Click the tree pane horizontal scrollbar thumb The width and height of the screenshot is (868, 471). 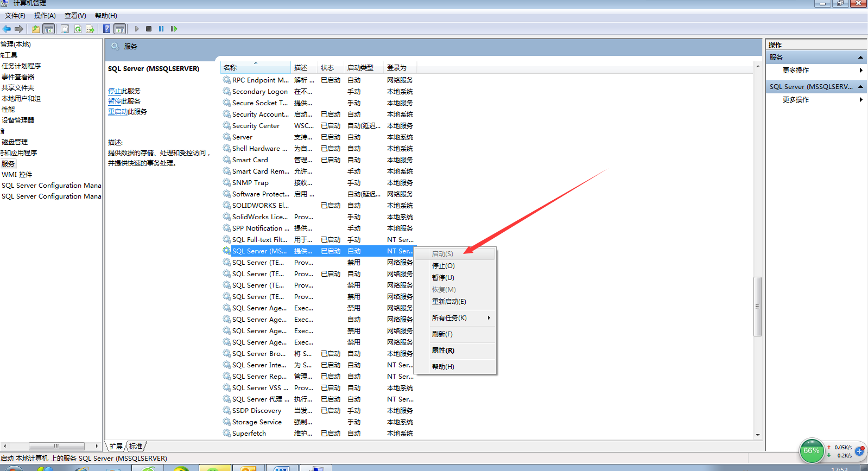click(56, 446)
